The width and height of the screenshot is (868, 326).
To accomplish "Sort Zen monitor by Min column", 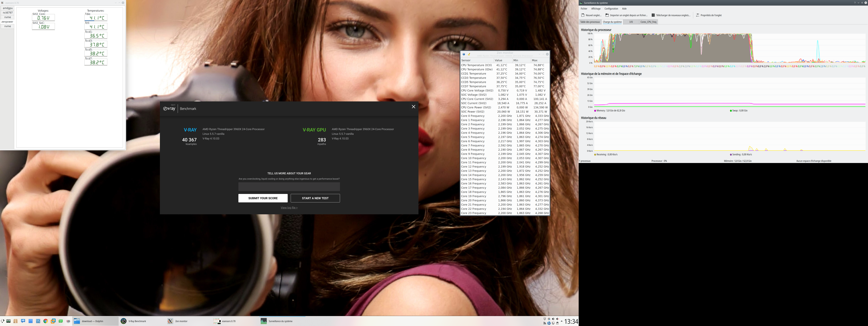I will click(521, 60).
